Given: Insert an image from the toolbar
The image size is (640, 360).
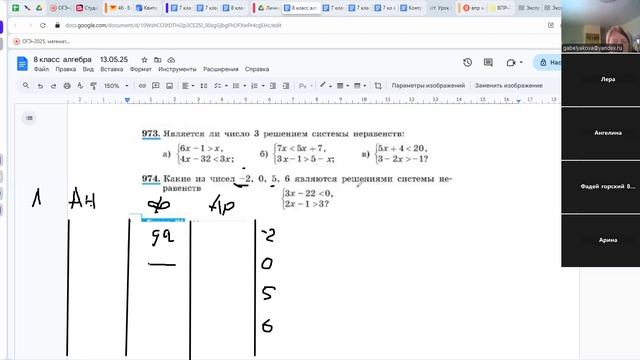Looking at the screenshot, I should pos(169,86).
